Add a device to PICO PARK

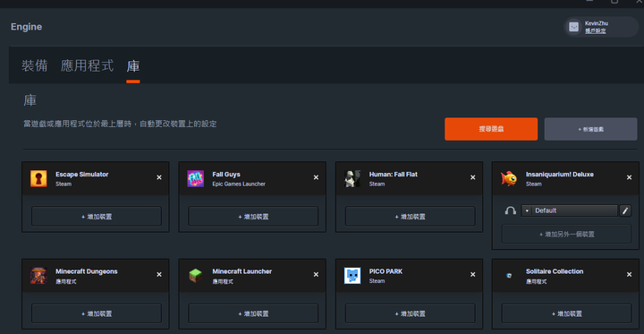click(x=411, y=313)
